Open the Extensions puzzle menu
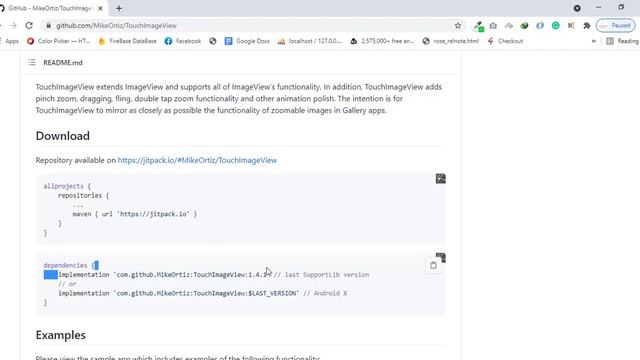This screenshot has height=360, width=640. pyautogui.click(x=587, y=26)
